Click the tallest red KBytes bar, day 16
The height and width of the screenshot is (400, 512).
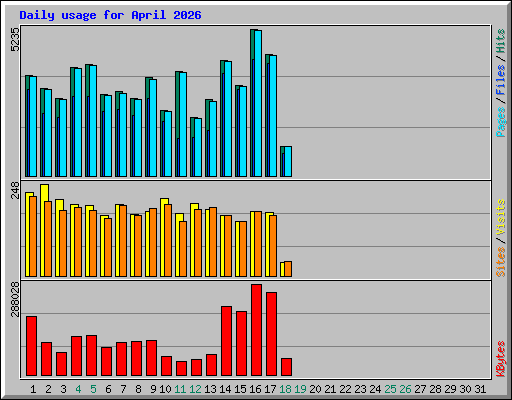(x=256, y=330)
